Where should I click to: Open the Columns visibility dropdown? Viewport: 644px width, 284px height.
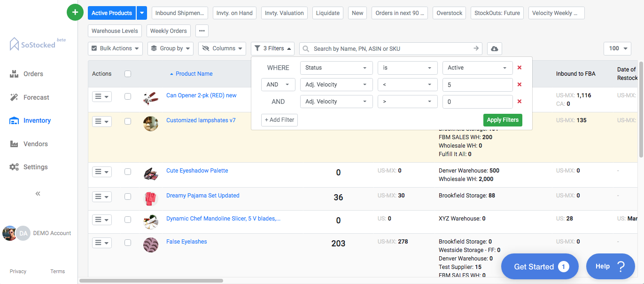222,48
